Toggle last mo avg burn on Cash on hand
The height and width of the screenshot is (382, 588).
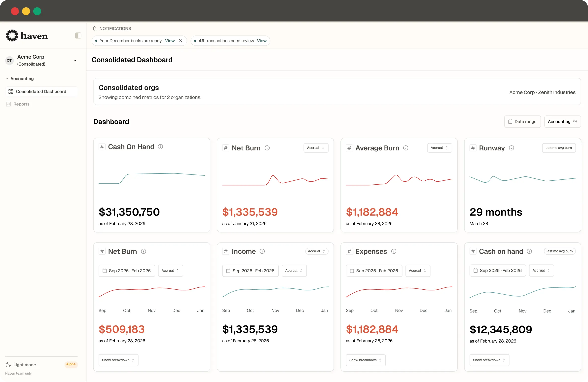[560, 251]
